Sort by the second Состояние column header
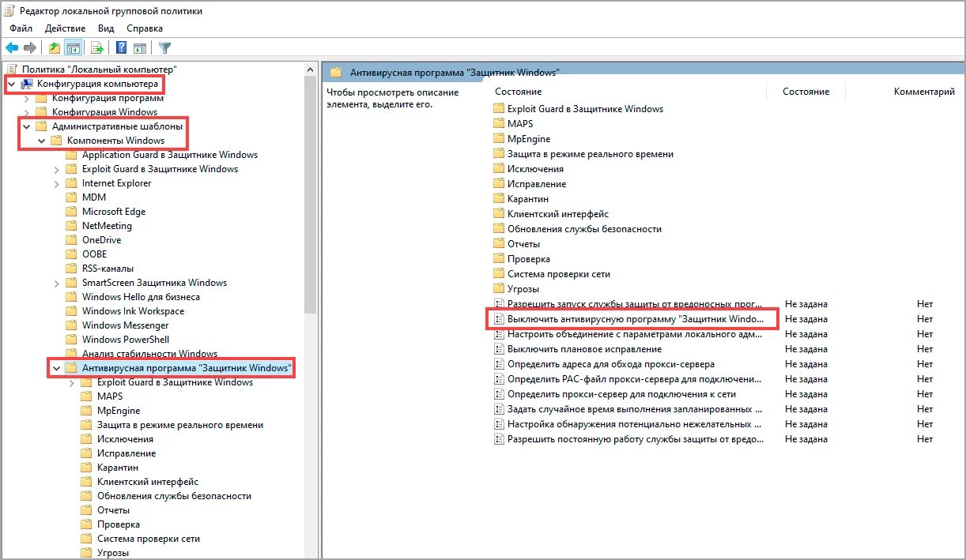Screen dimensions: 966x560 click(806, 92)
